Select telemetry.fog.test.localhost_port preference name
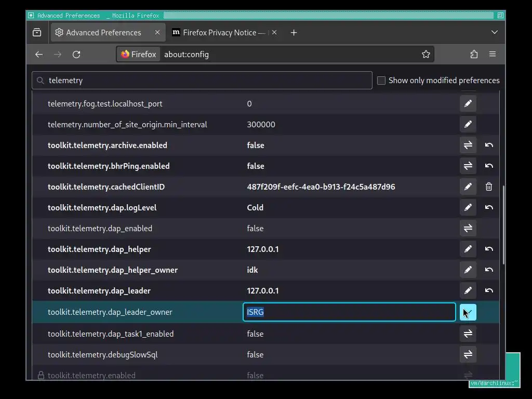Image resolution: width=532 pixels, height=399 pixels. click(x=105, y=104)
